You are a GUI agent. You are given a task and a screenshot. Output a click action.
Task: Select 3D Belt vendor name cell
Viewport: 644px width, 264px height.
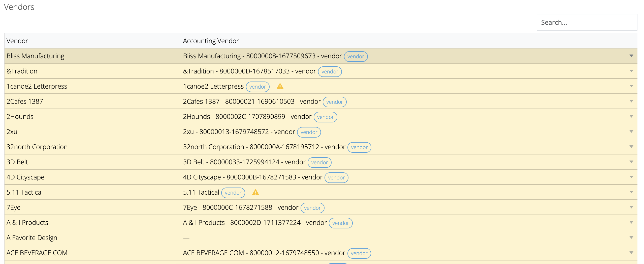pyautogui.click(x=92, y=162)
